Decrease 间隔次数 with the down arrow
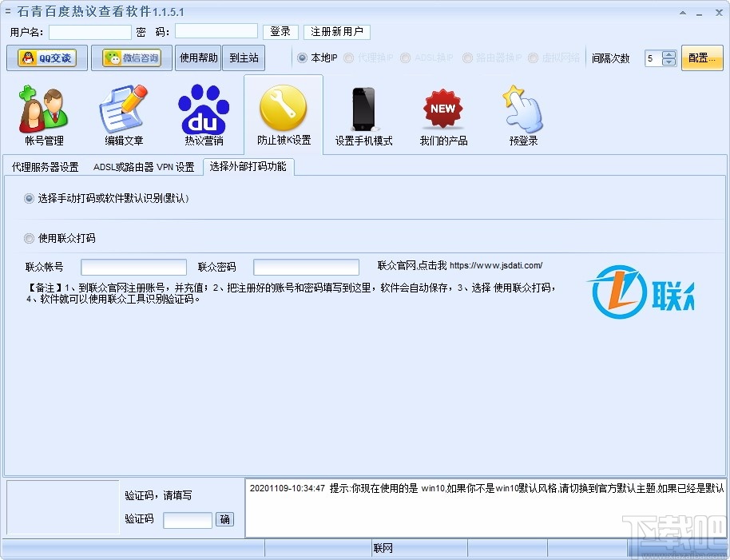This screenshot has height=560, width=730. [x=669, y=62]
